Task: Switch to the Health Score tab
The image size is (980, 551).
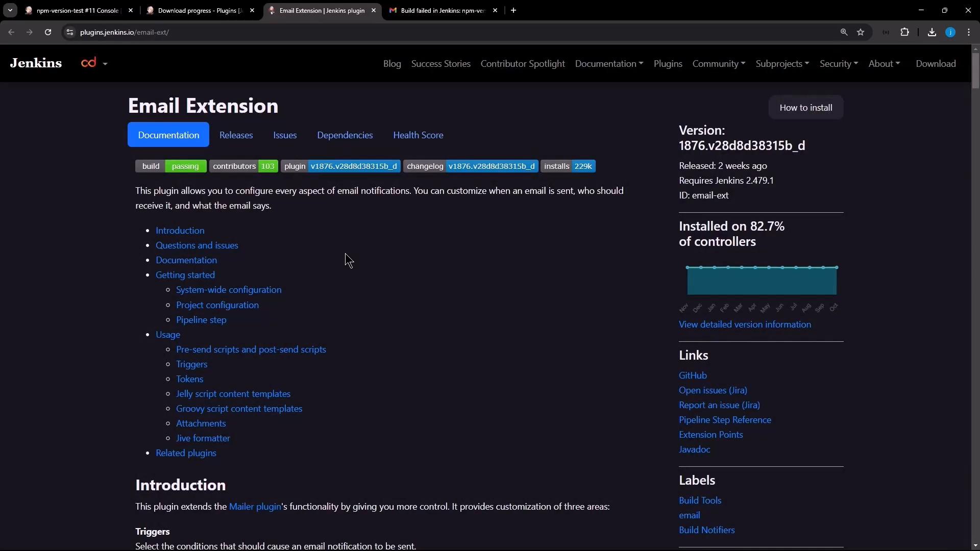Action: point(418,135)
